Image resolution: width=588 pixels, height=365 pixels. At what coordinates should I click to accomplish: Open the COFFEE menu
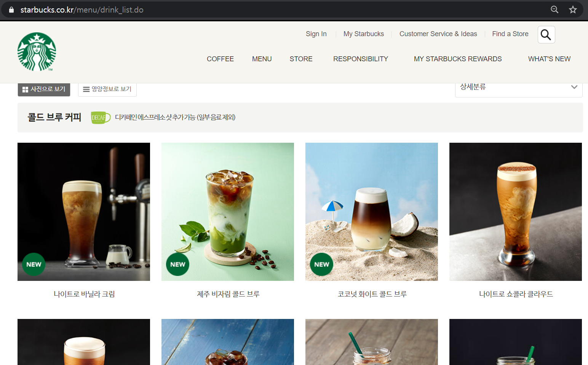[220, 59]
